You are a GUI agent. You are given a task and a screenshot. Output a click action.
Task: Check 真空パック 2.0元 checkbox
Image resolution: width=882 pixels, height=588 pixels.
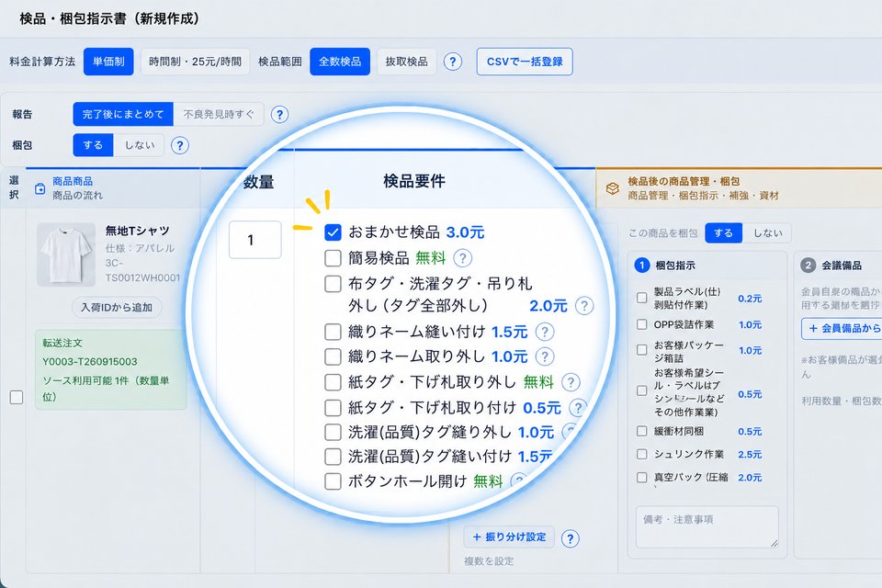click(642, 478)
